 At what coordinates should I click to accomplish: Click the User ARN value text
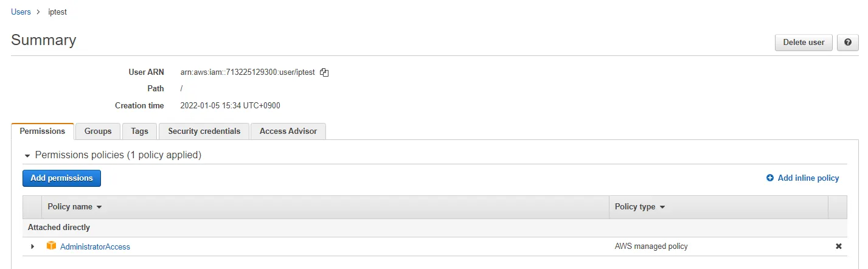coord(248,72)
